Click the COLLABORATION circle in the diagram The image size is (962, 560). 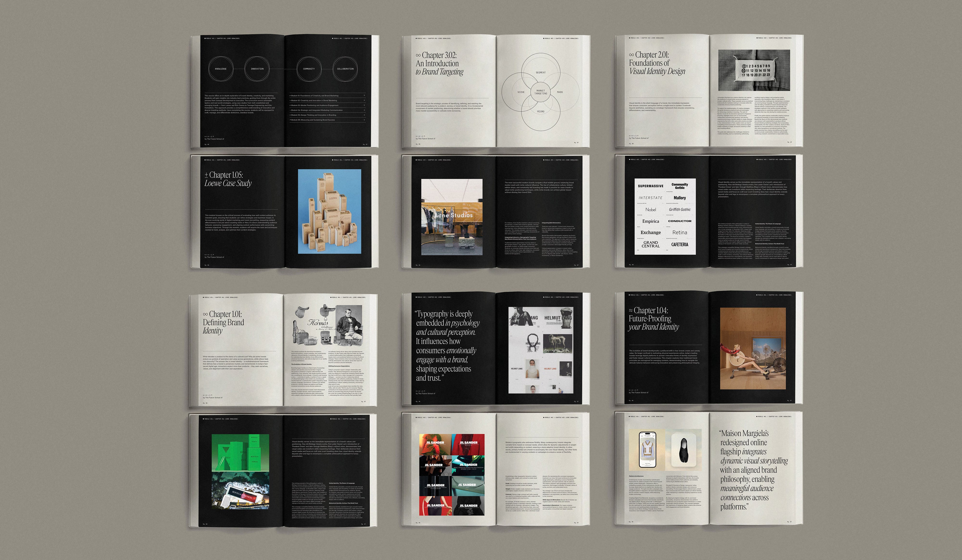coord(345,69)
